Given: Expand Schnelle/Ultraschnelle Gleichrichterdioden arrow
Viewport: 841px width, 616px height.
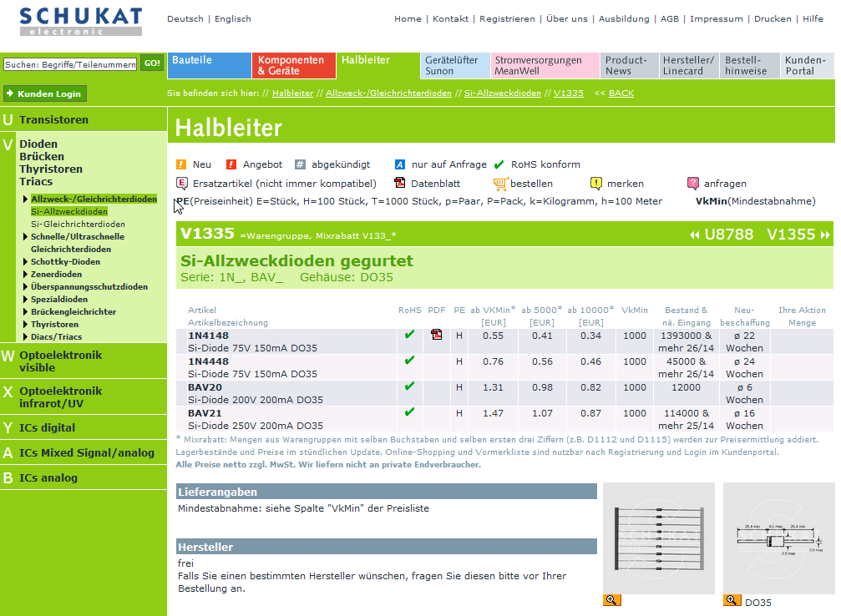Looking at the screenshot, I should click(25, 236).
